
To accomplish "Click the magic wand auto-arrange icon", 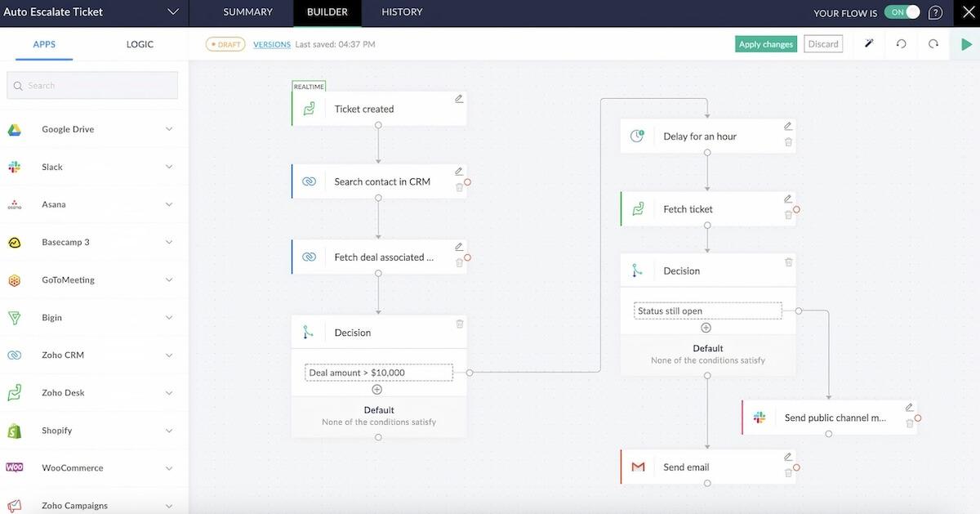I will 869,43.
